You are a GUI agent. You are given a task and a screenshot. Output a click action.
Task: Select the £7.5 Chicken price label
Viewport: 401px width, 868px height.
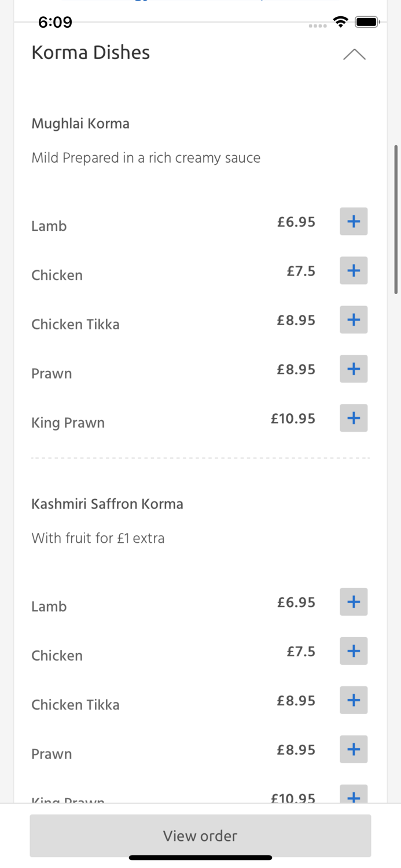point(301,270)
